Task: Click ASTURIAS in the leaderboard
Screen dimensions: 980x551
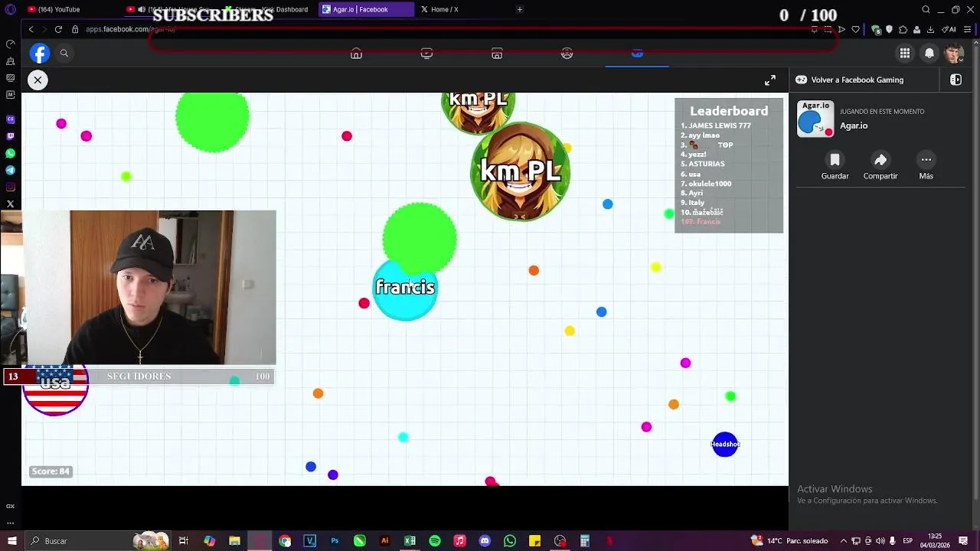Action: [703, 164]
